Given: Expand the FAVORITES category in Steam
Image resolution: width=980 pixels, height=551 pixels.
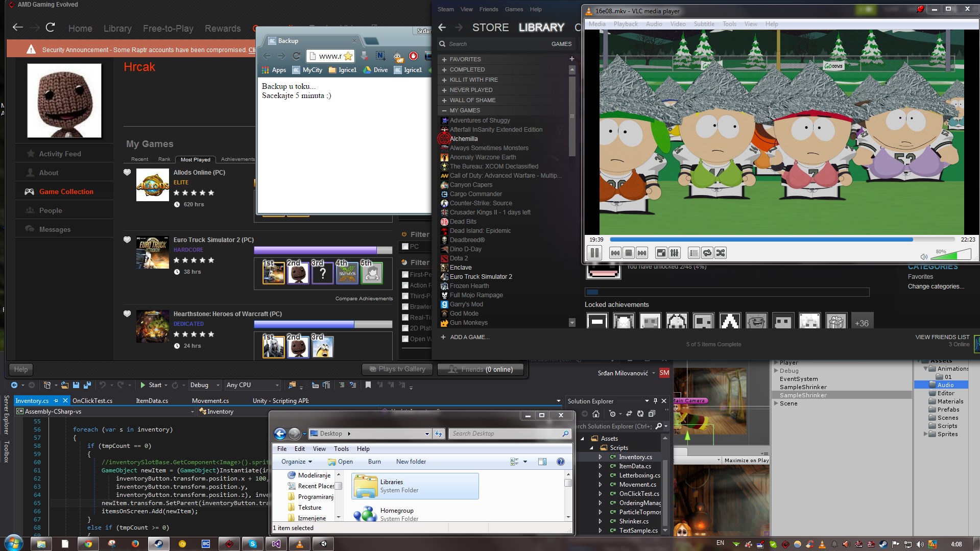Looking at the screenshot, I should pos(444,59).
